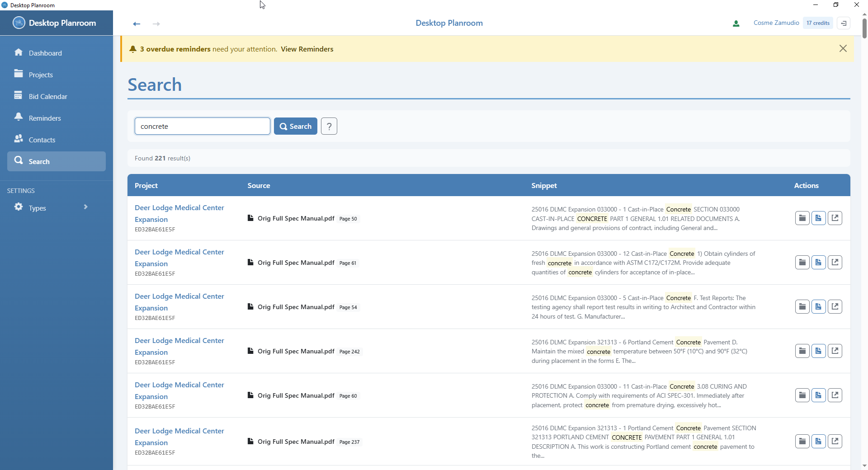
Task: Open the Contacts sidebar item
Action: (42, 140)
